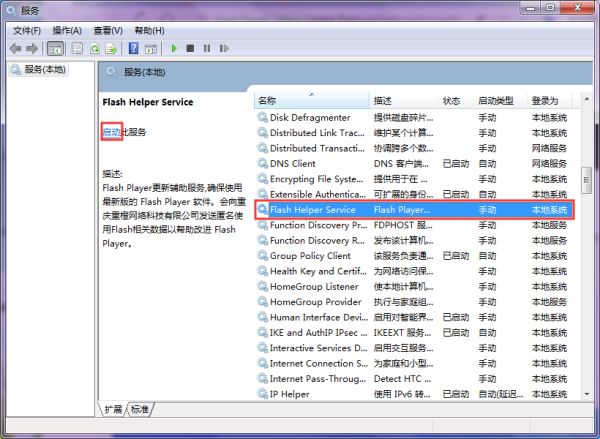Click the Detect HTC description cell
The width and height of the screenshot is (600, 439).
coord(402,379)
